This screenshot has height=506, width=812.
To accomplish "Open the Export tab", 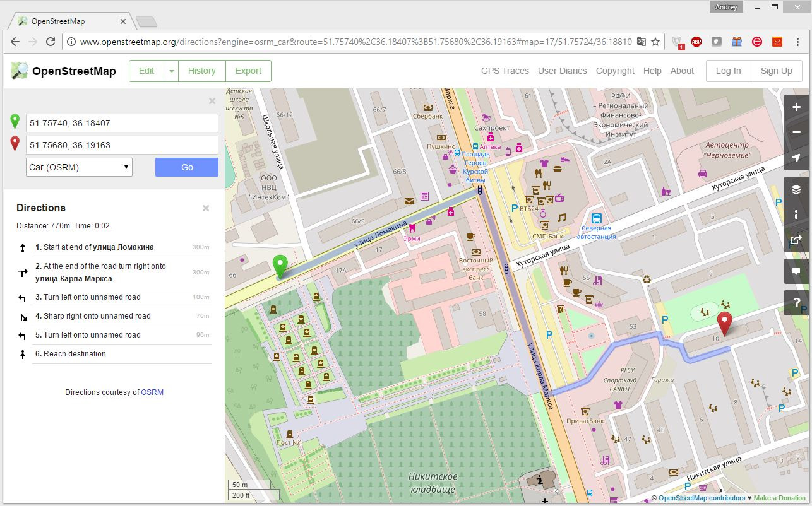I will click(x=248, y=71).
